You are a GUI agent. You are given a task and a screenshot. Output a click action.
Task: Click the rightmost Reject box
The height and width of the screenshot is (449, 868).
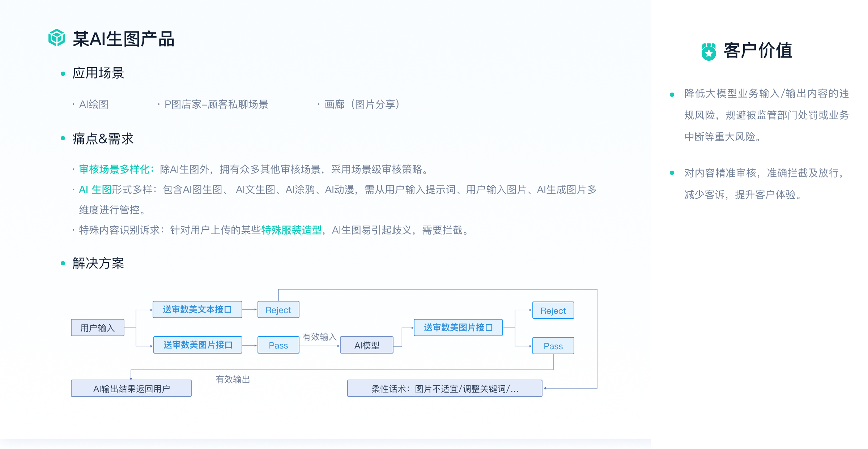[x=553, y=311]
